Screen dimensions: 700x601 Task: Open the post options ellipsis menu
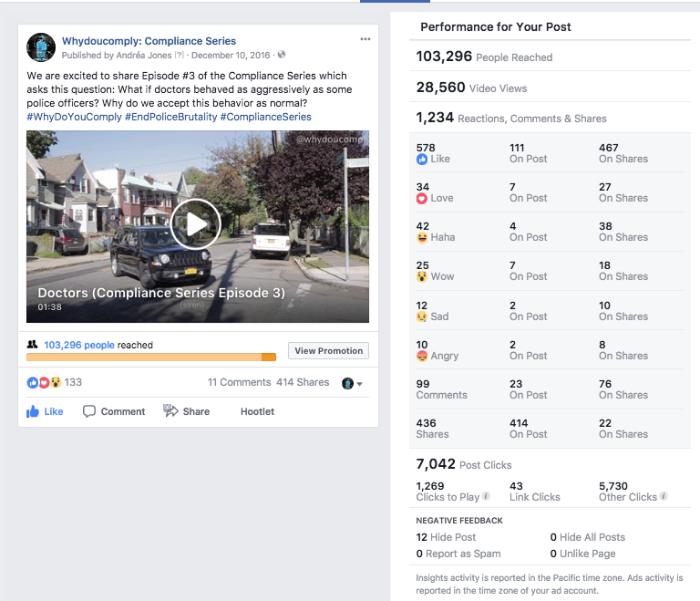point(365,39)
